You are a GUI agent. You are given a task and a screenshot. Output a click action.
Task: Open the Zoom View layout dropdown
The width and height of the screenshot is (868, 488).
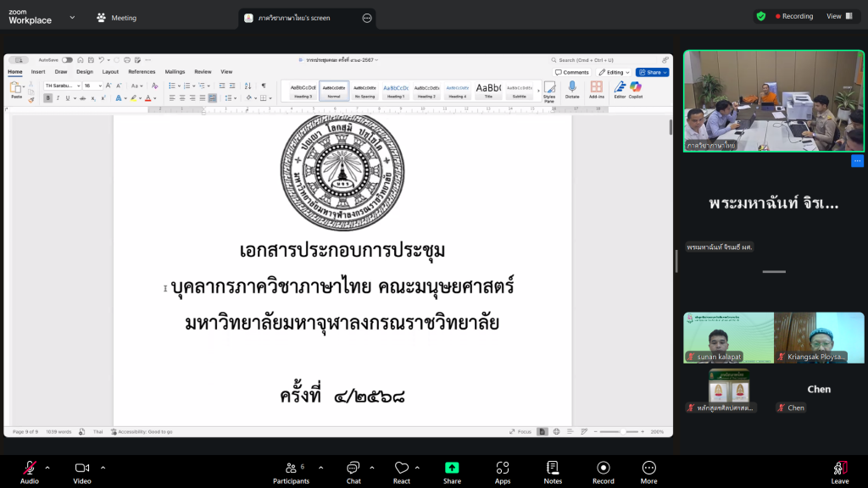point(840,16)
